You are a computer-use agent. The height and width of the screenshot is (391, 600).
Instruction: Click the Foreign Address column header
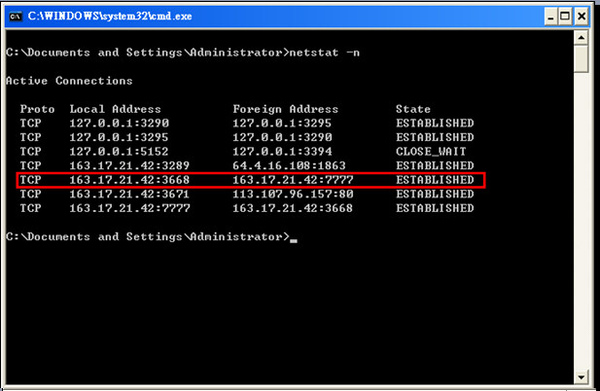[x=285, y=109]
